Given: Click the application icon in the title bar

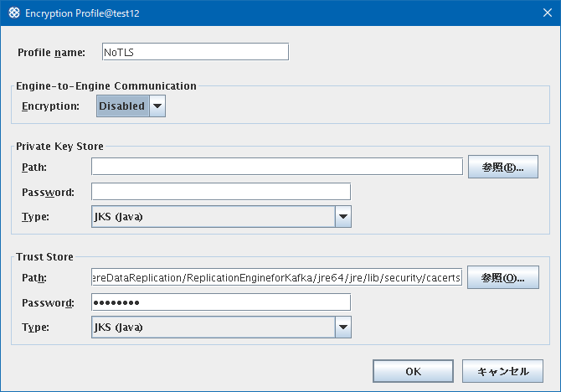Looking at the screenshot, I should (14, 13).
